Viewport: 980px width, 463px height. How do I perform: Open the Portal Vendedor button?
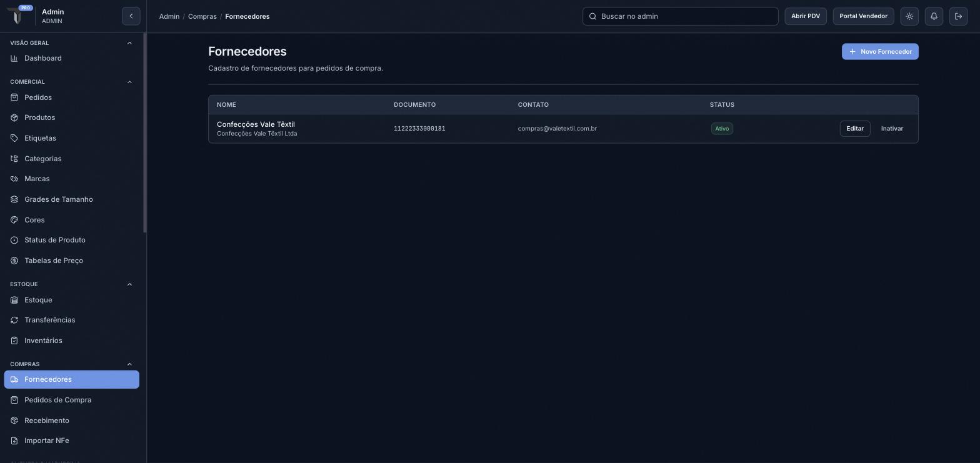[863, 16]
